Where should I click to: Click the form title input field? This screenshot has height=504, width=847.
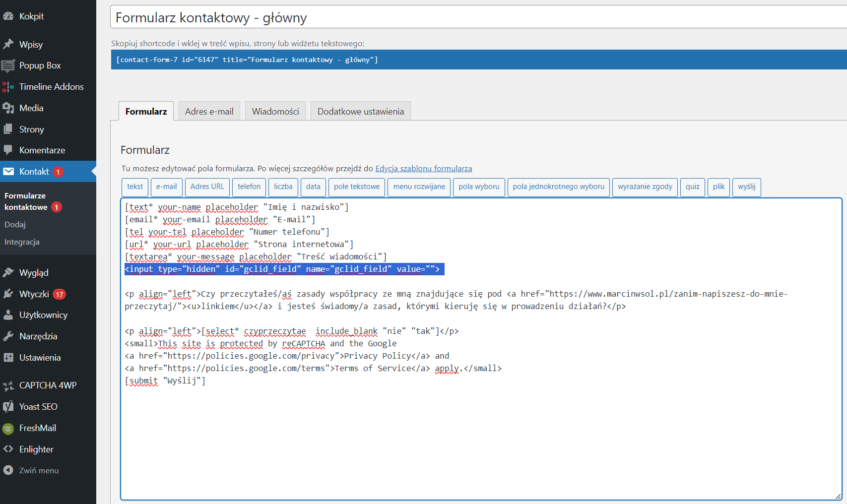click(478, 17)
